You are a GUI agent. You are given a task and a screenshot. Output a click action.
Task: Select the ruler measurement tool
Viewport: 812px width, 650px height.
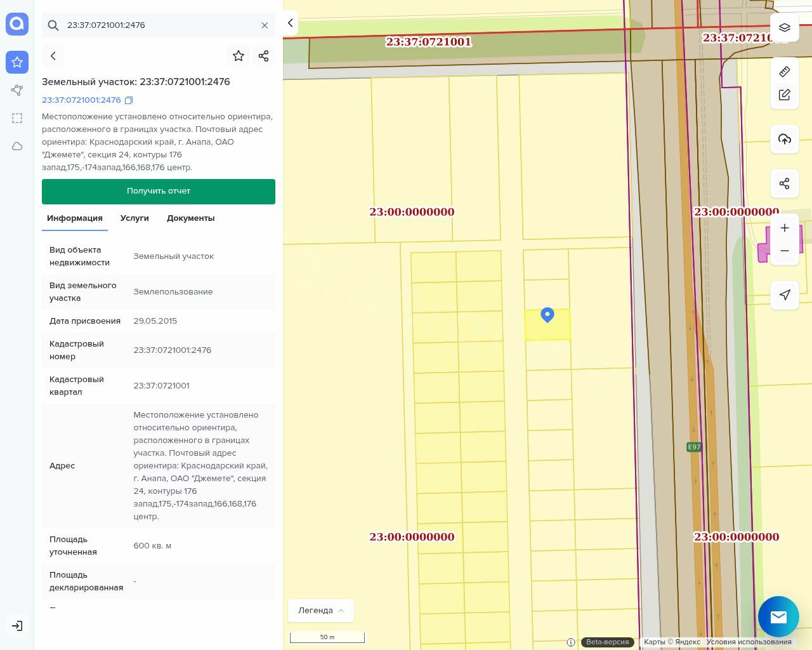tap(784, 72)
